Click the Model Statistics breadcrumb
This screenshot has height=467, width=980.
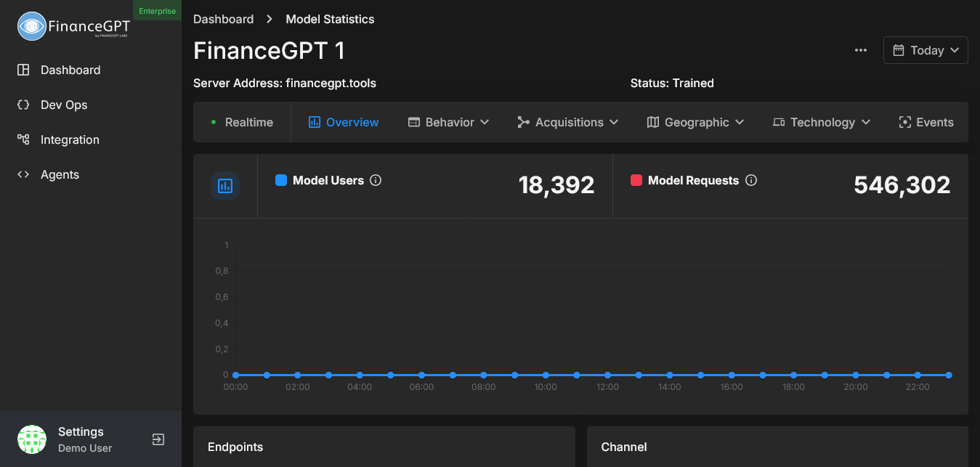(331, 20)
